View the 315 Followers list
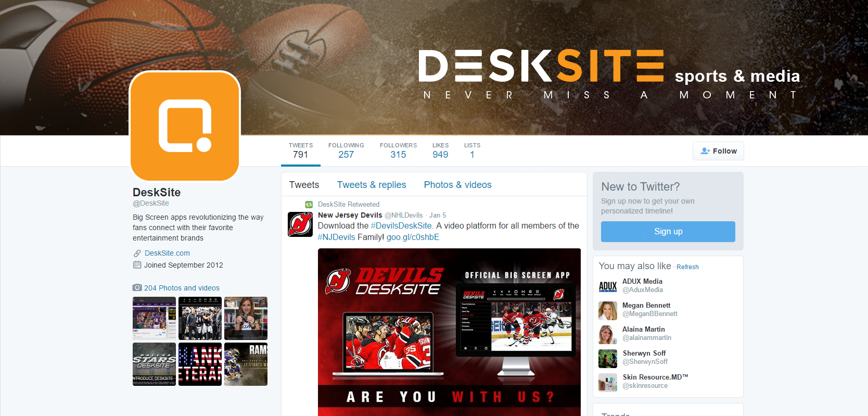Viewport: 868px width, 416px height. click(398, 150)
